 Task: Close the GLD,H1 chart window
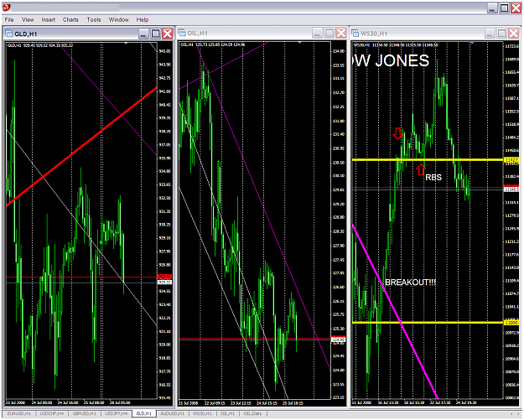click(x=168, y=34)
